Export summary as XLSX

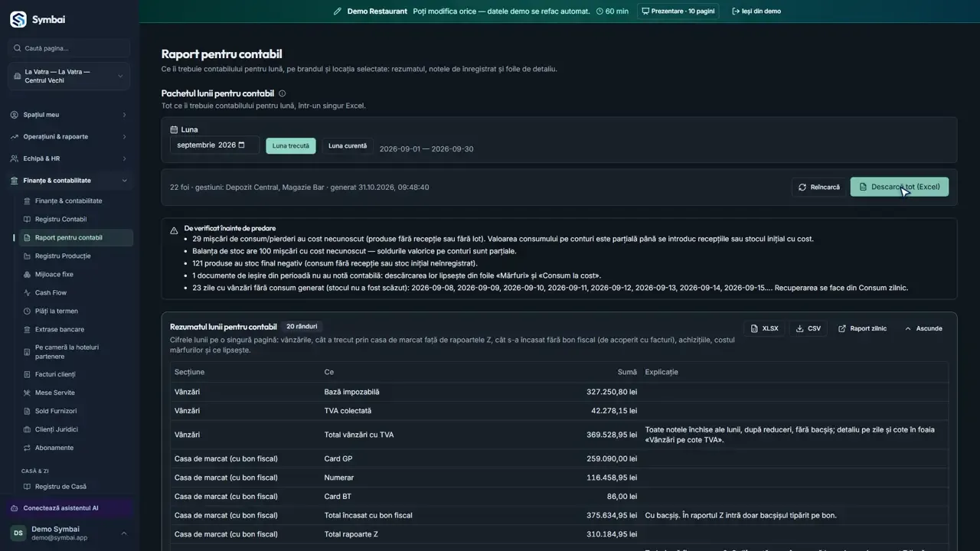point(764,328)
